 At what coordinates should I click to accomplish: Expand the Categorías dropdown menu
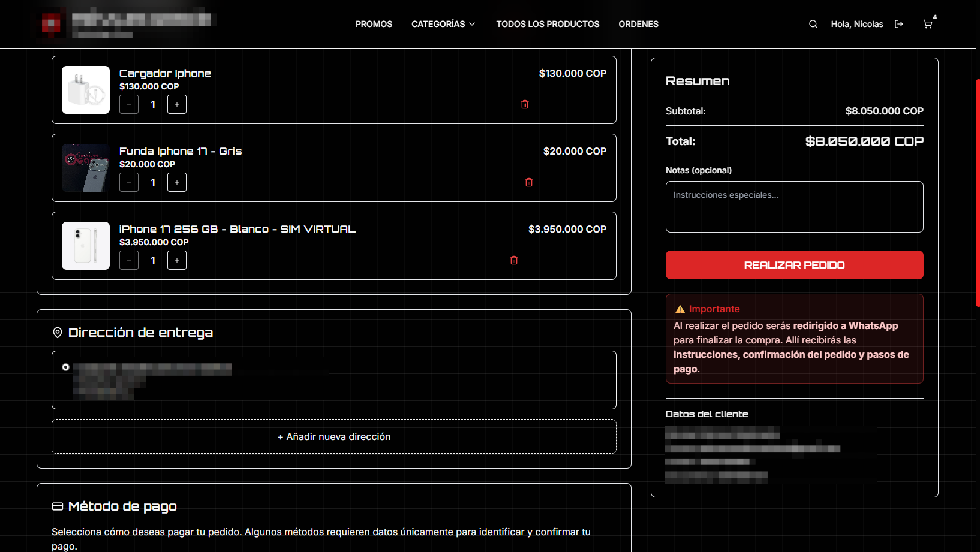coord(443,24)
